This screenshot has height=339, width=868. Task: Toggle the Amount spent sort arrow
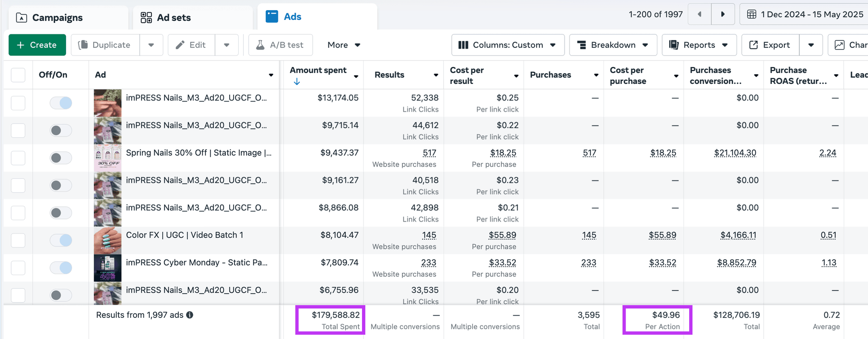[297, 81]
